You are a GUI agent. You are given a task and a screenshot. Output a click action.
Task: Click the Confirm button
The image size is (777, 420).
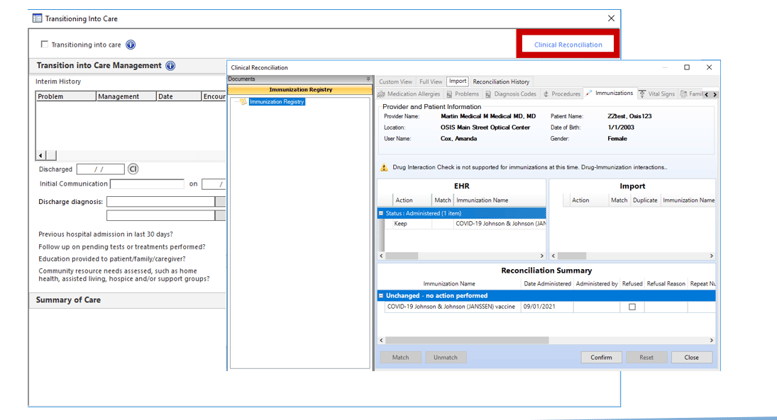click(601, 357)
